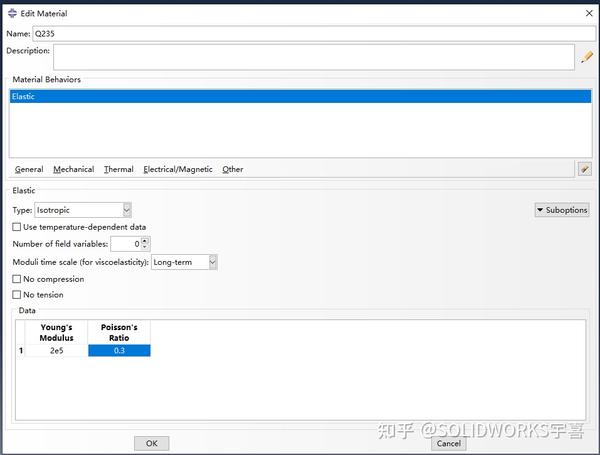Open the Suboptions dropdown button
This screenshot has height=455, width=600.
click(x=562, y=210)
